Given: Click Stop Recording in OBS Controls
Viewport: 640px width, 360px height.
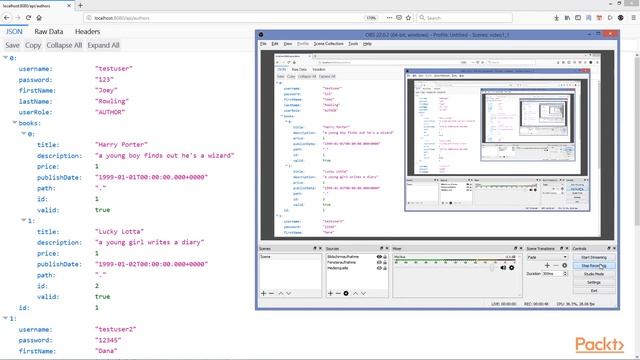Looking at the screenshot, I should (x=594, y=266).
